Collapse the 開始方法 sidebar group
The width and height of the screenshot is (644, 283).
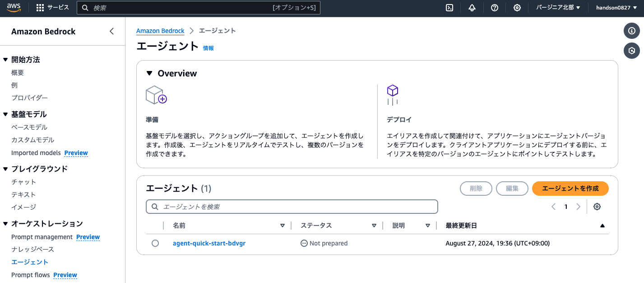pyautogui.click(x=5, y=60)
